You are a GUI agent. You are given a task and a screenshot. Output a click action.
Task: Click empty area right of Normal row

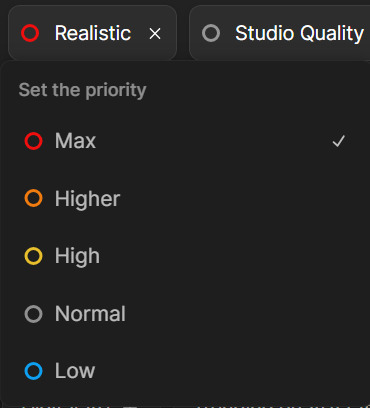click(x=245, y=314)
